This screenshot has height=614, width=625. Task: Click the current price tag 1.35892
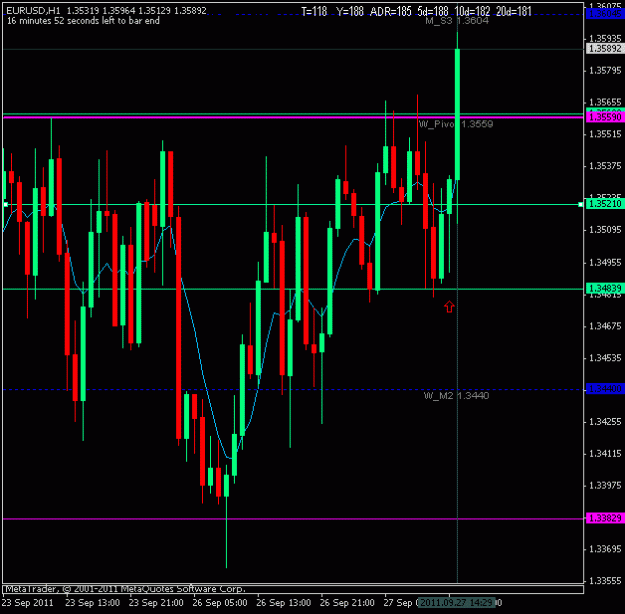605,49
